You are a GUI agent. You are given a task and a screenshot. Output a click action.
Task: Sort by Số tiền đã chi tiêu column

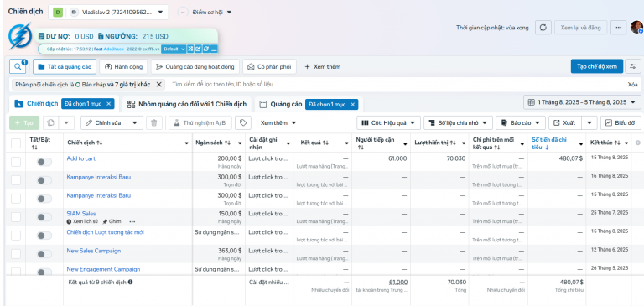tap(553, 143)
